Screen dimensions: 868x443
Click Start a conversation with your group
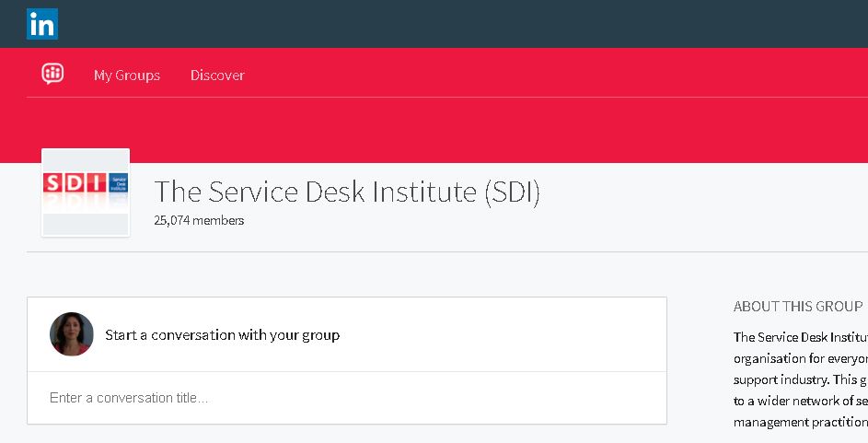click(223, 335)
